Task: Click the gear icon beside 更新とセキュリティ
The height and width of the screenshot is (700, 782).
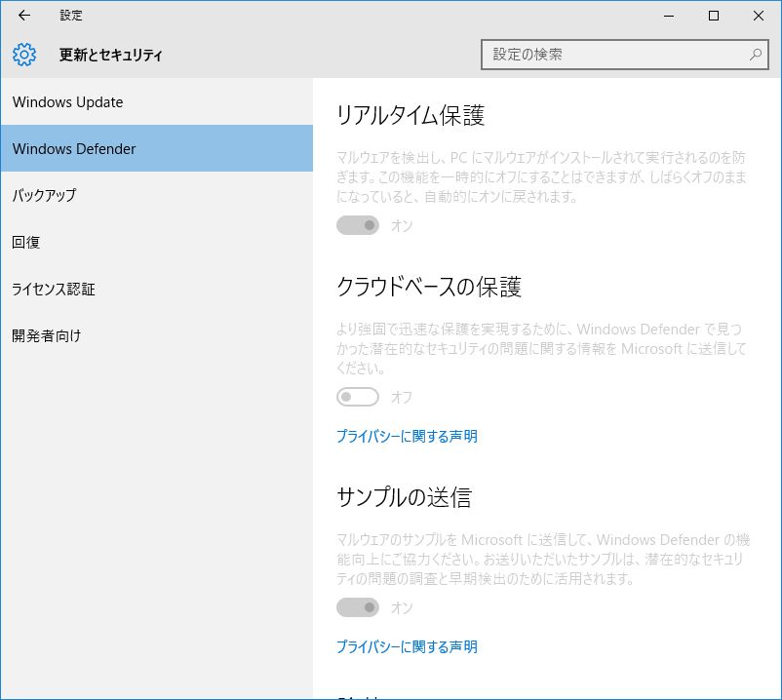Action: click(24, 55)
